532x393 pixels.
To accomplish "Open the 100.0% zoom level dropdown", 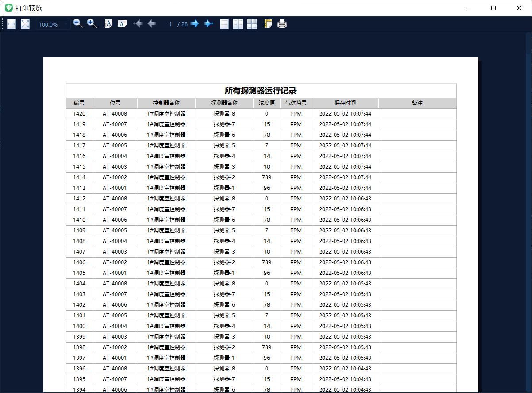I will tap(53, 24).
